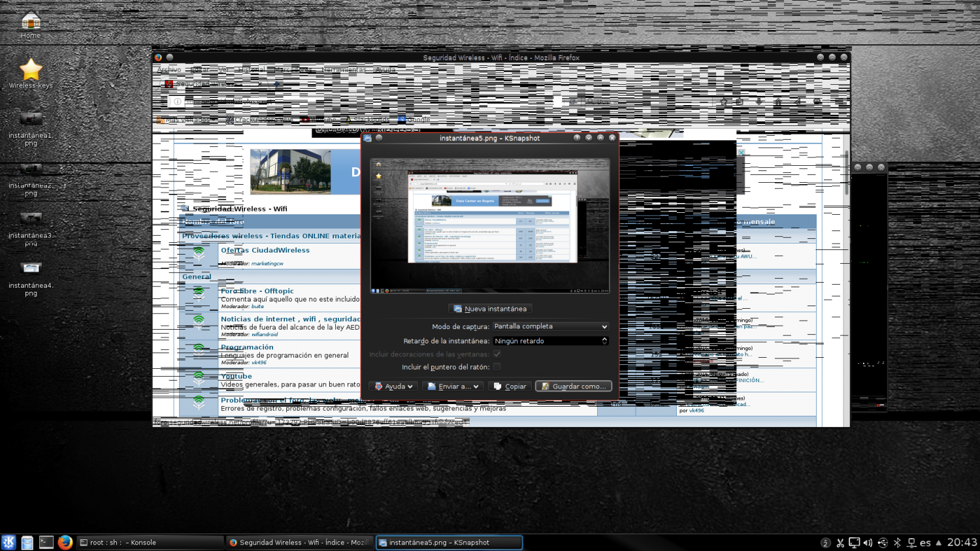Click Nueva instantánea button in KSnapshot
The image size is (980, 551).
coord(490,309)
